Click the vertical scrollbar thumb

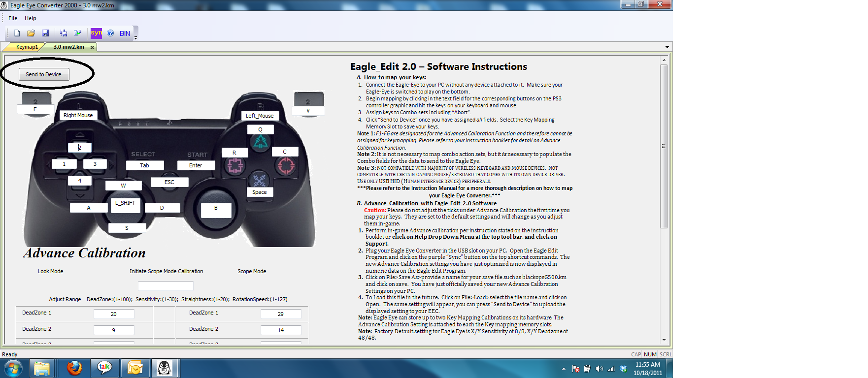pos(664,146)
